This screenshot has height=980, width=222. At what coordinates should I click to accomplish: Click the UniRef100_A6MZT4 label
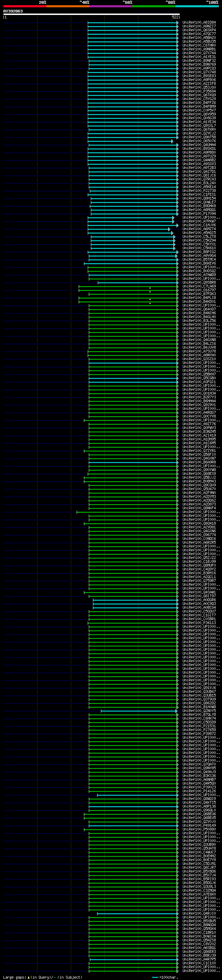pos(199,229)
